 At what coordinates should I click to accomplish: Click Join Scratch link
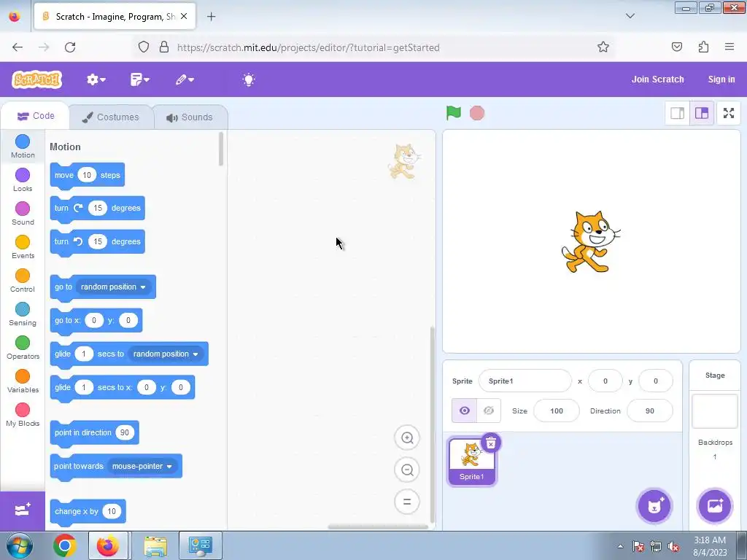pos(657,79)
